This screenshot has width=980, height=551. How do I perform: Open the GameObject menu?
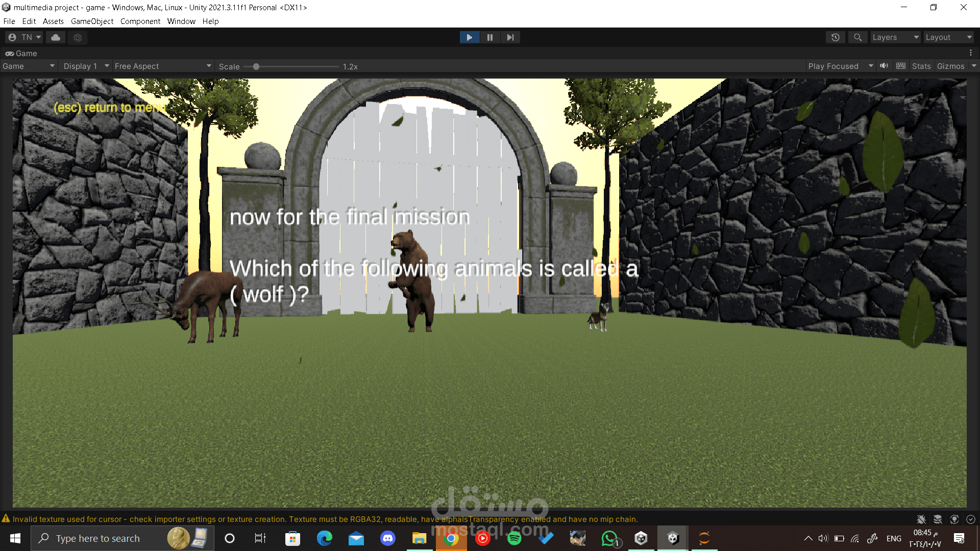92,21
